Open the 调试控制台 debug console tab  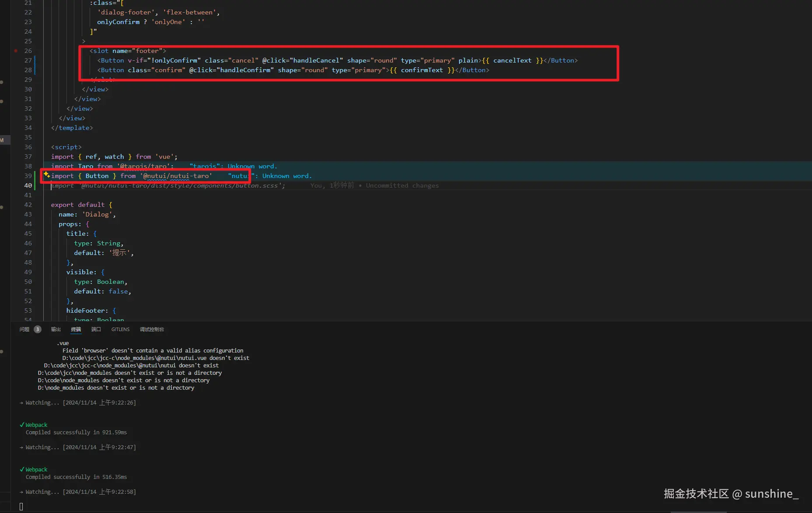coord(152,329)
